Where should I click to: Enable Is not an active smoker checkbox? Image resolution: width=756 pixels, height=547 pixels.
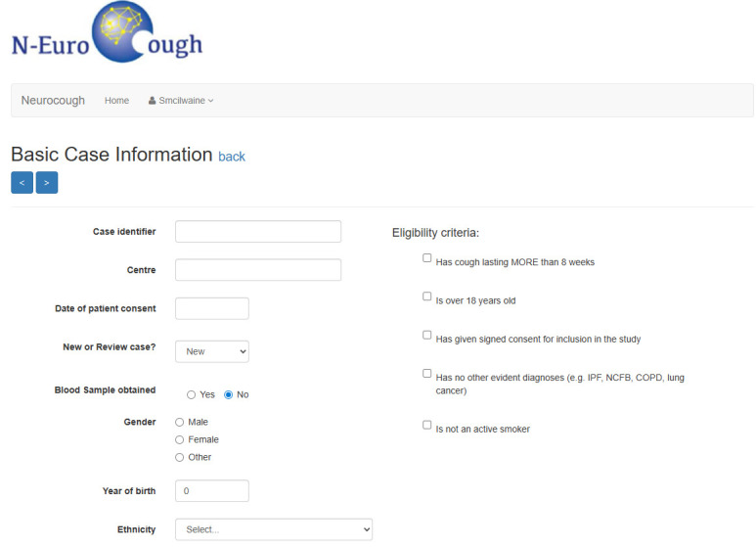(426, 425)
